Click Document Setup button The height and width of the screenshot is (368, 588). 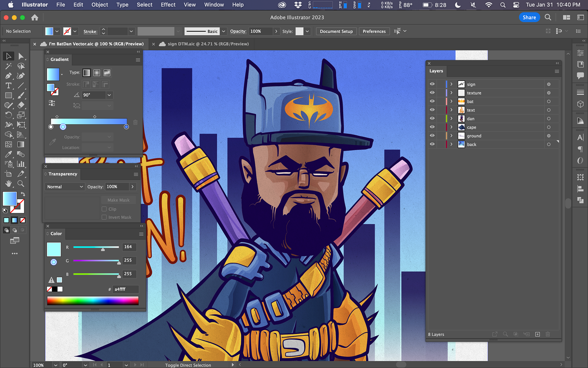(x=336, y=31)
